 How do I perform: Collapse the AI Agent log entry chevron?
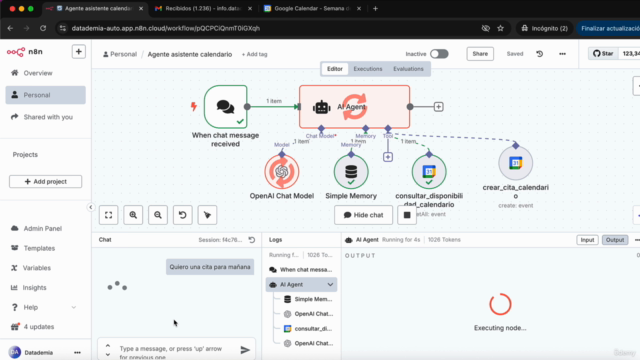click(x=330, y=284)
